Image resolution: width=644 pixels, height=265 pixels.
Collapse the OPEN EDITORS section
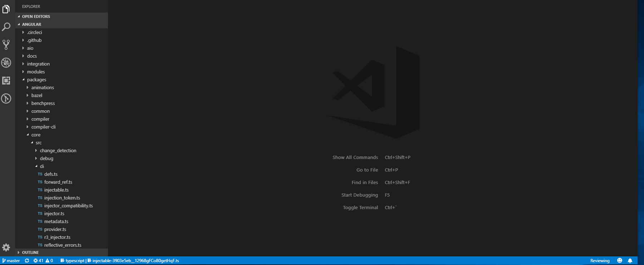[x=62, y=16]
